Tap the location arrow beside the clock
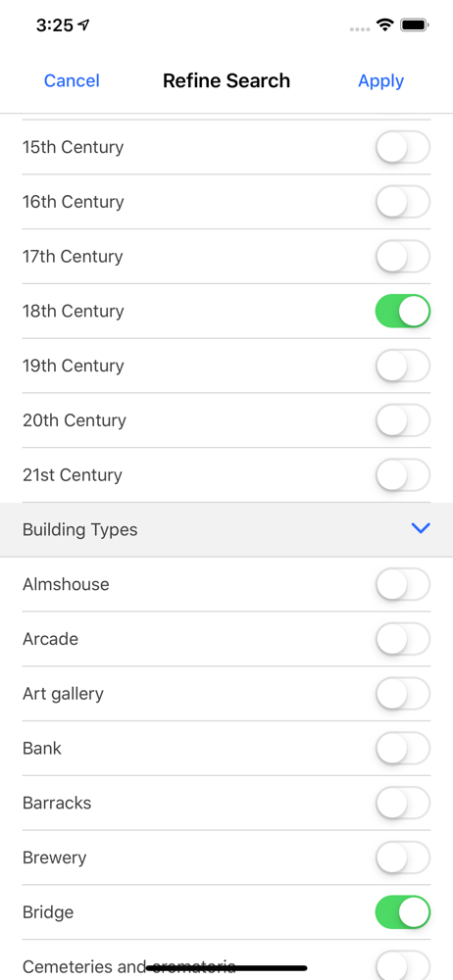 (83, 25)
